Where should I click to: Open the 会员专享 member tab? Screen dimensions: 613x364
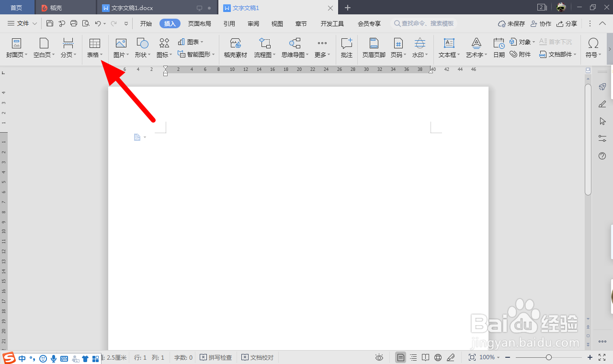pyautogui.click(x=369, y=23)
